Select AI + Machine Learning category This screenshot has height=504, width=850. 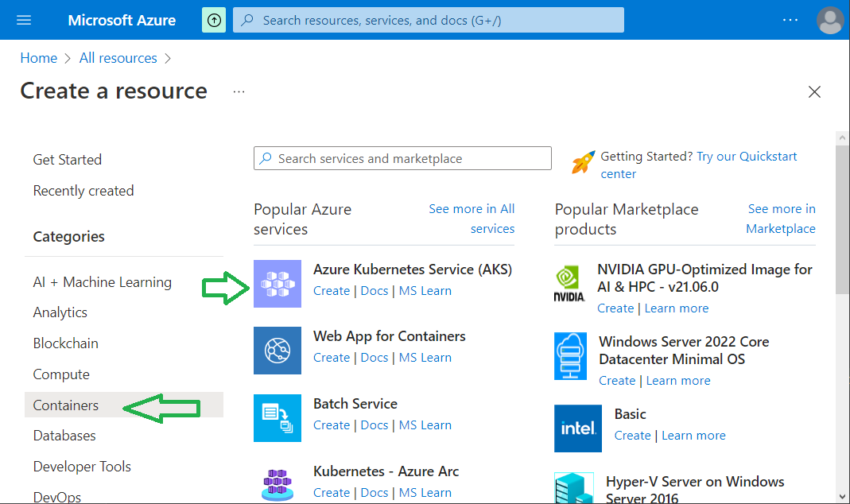pyautogui.click(x=103, y=282)
